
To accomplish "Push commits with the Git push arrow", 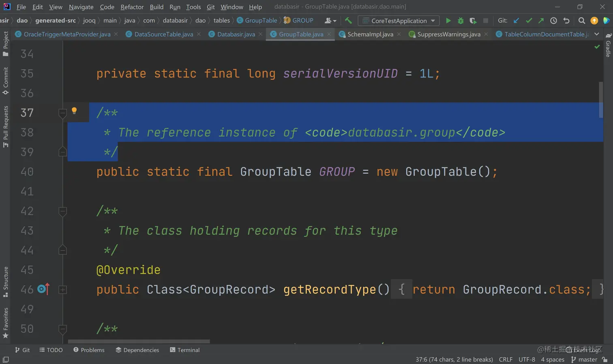I will [x=541, y=21].
